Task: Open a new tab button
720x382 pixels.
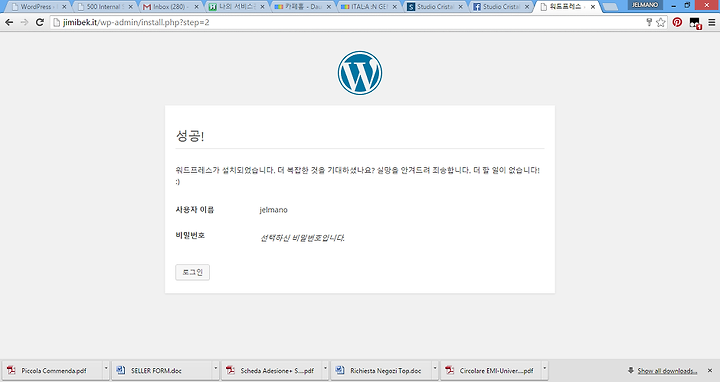Action: pos(609,7)
